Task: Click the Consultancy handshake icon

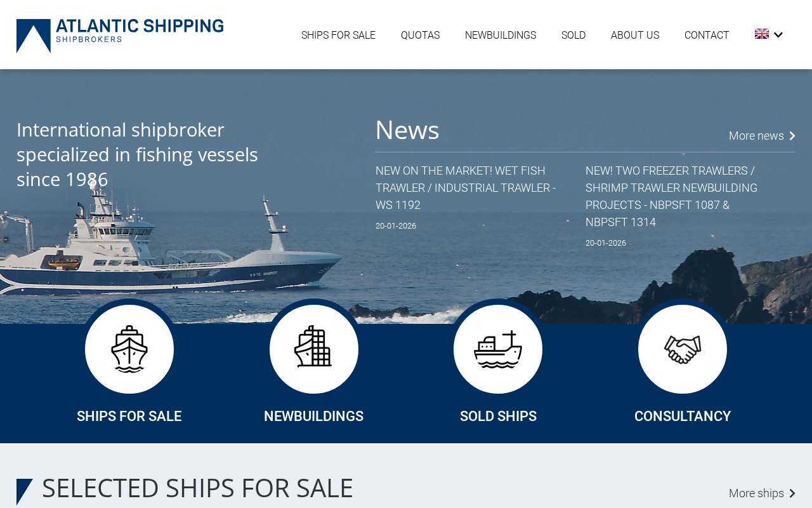Action: (x=683, y=349)
